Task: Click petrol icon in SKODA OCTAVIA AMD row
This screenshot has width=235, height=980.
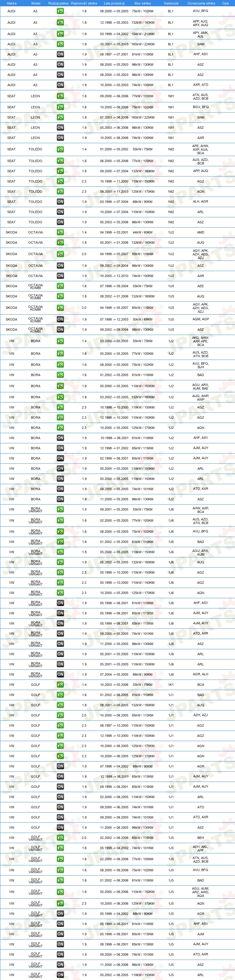Action: 60,232
